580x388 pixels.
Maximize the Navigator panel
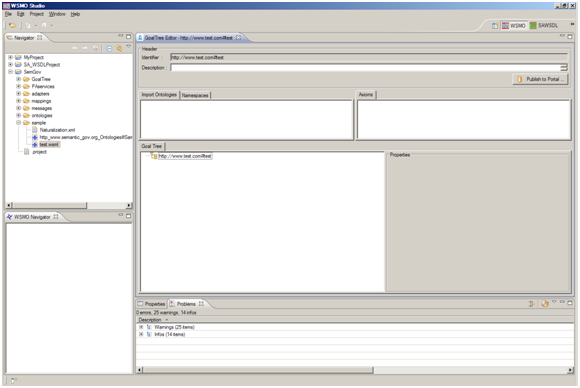(128, 36)
